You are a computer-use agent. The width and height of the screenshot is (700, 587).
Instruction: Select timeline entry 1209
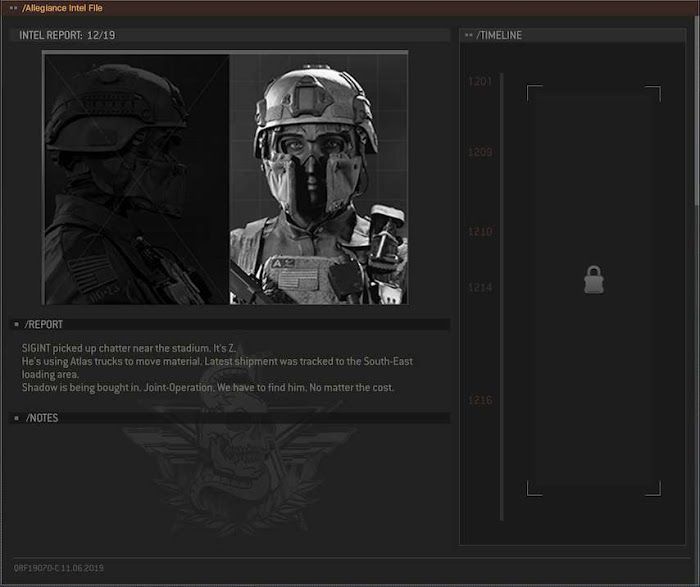click(480, 153)
